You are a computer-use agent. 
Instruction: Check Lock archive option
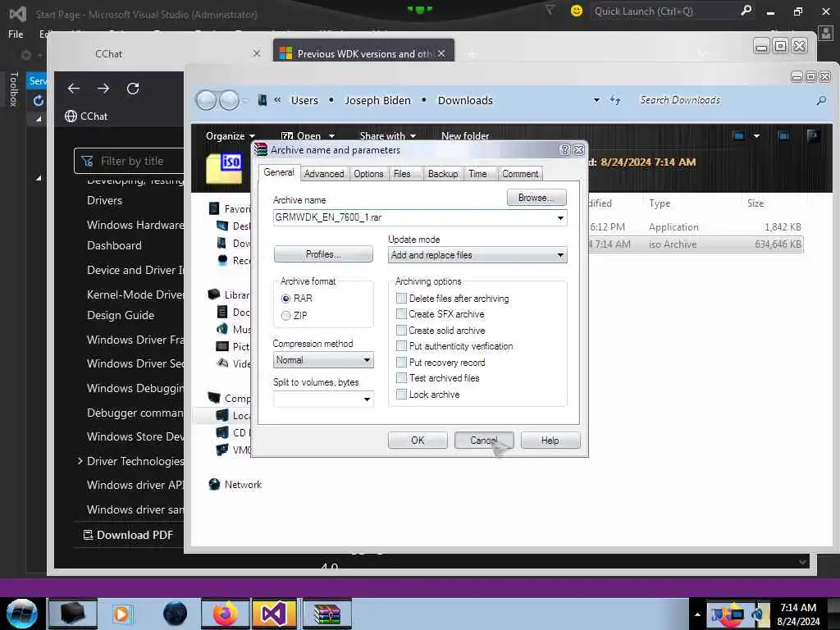(401, 395)
